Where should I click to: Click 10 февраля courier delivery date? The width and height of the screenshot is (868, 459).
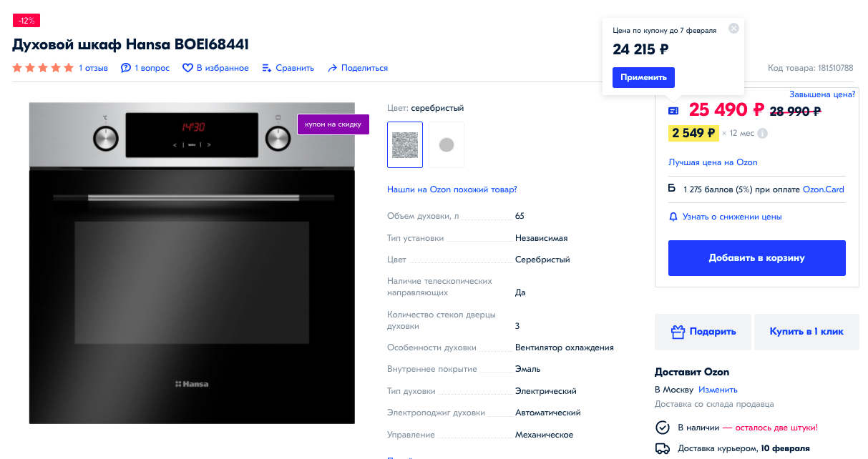tap(786, 449)
